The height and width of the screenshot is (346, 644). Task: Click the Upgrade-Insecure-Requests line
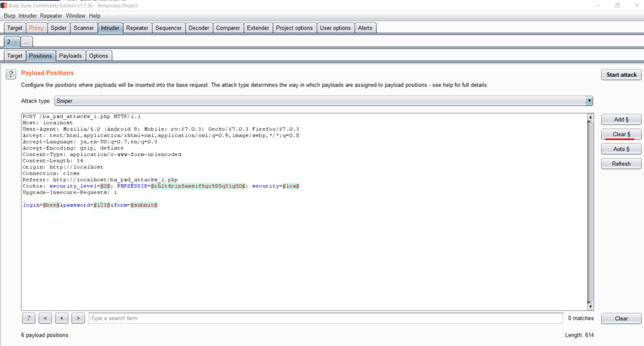(x=69, y=192)
